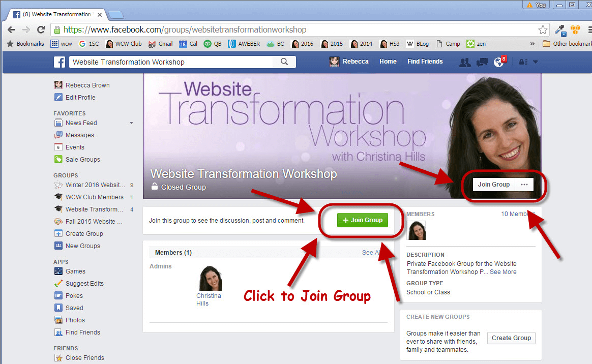592x364 pixels.
Task: Open the Gmail bookmark
Action: (x=160, y=44)
